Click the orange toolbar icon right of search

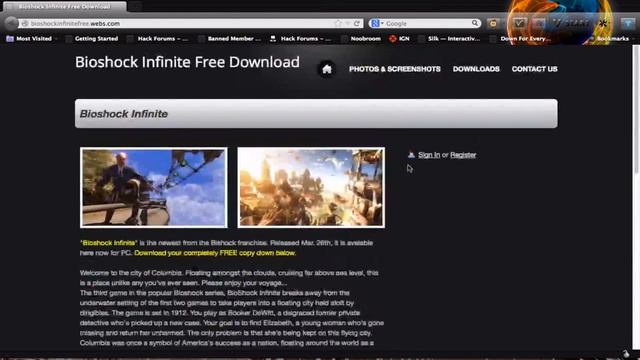(x=493, y=23)
